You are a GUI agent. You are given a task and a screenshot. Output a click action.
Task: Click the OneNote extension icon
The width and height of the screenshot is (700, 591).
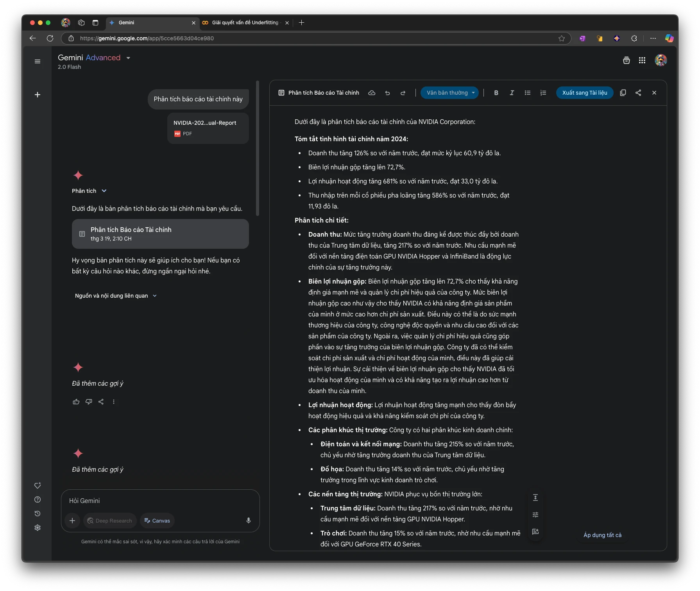click(582, 38)
